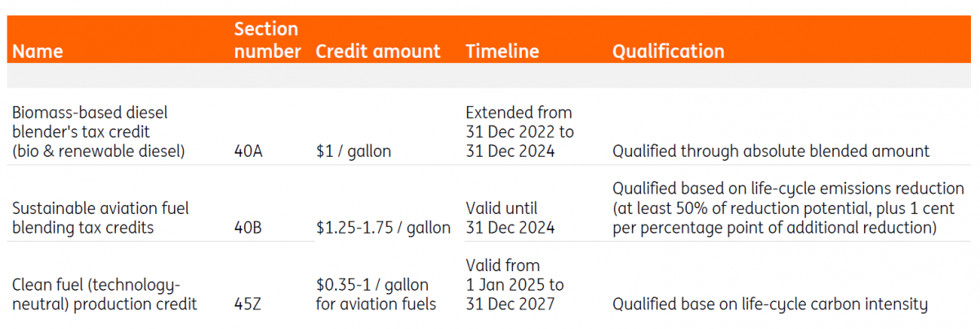The height and width of the screenshot is (329, 980).
Task: Click the 'Valid until 31 Dec 2024' cell
Action: coord(510,218)
